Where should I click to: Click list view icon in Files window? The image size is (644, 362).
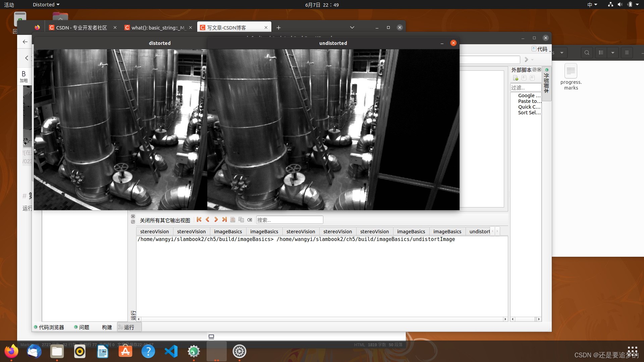point(601,53)
